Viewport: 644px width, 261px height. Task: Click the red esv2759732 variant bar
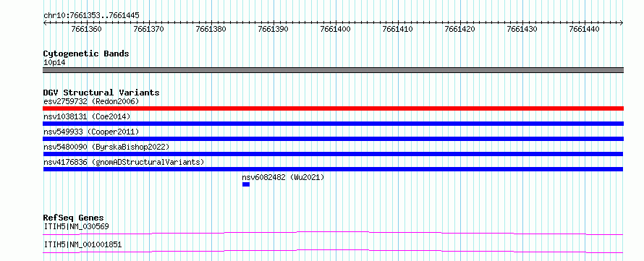333,108
